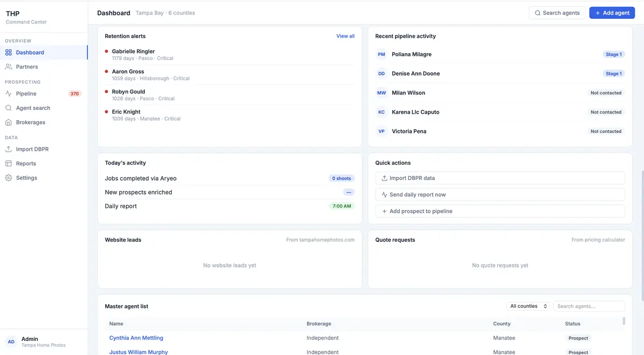Click the Brokerage column header
644x355 pixels.
(319, 324)
